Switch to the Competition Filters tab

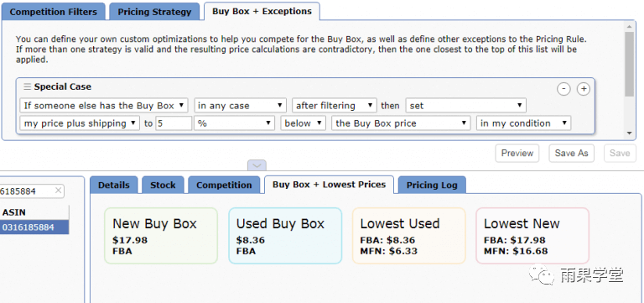coord(54,12)
